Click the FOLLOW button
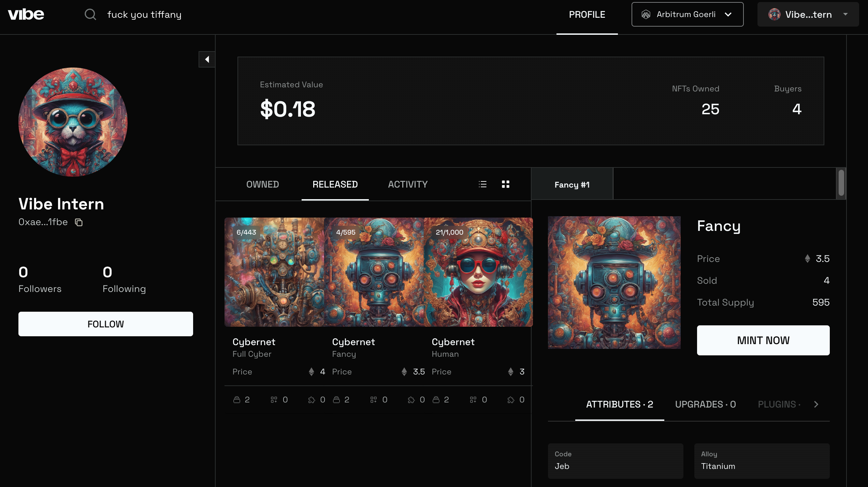Screen dimensions: 868x487 [x=105, y=324]
